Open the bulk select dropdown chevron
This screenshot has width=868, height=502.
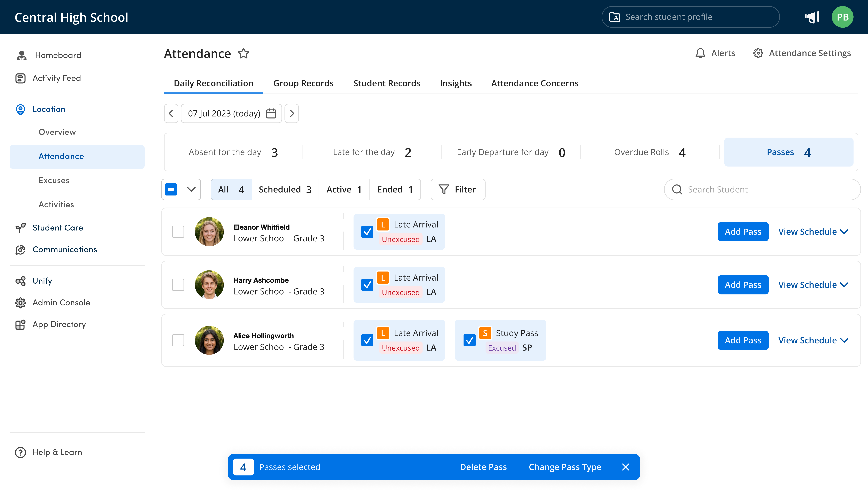[191, 190]
